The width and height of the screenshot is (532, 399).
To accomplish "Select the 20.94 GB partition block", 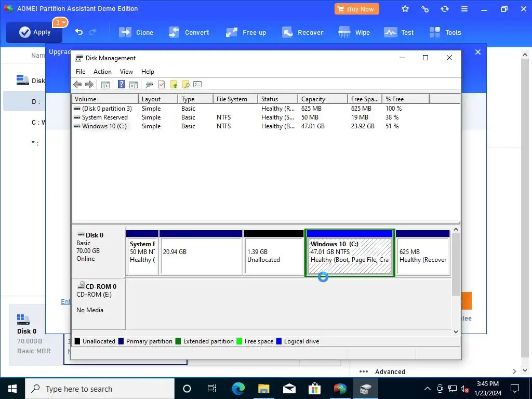I will tap(201, 253).
